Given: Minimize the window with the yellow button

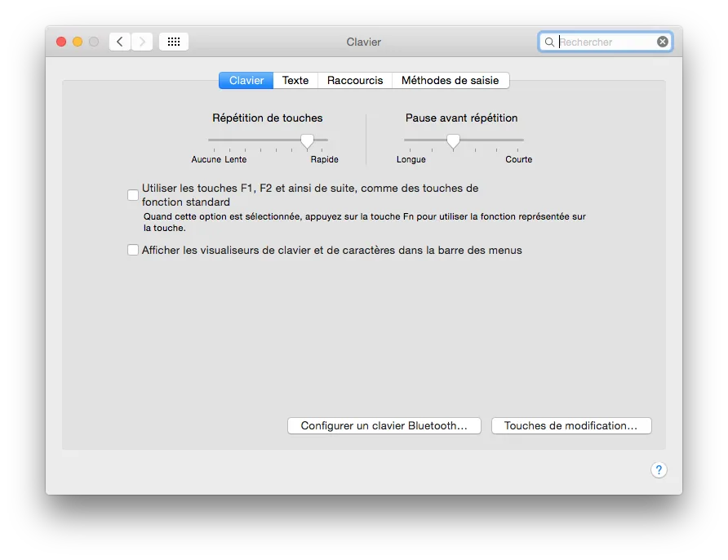Looking at the screenshot, I should click(78, 42).
